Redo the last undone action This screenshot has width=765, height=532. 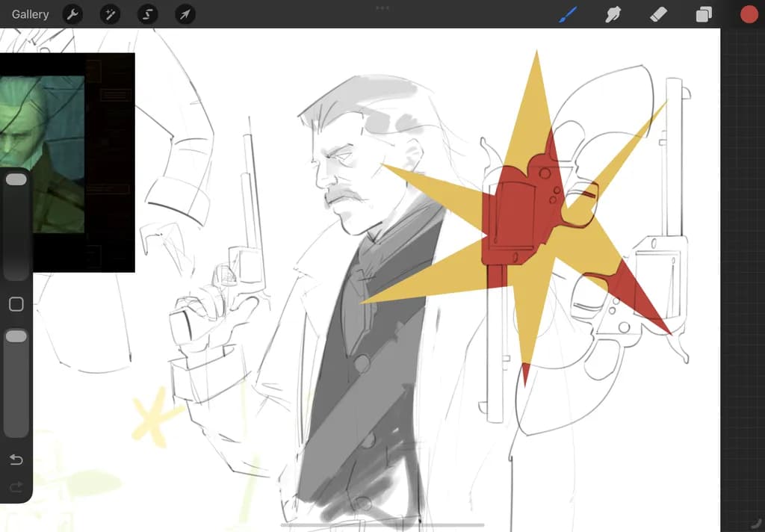click(x=16, y=486)
